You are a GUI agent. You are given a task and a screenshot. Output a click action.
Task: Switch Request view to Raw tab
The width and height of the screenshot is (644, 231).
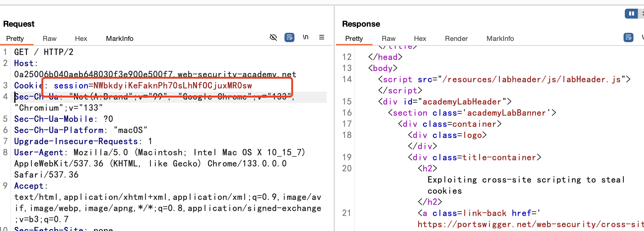[50, 38]
